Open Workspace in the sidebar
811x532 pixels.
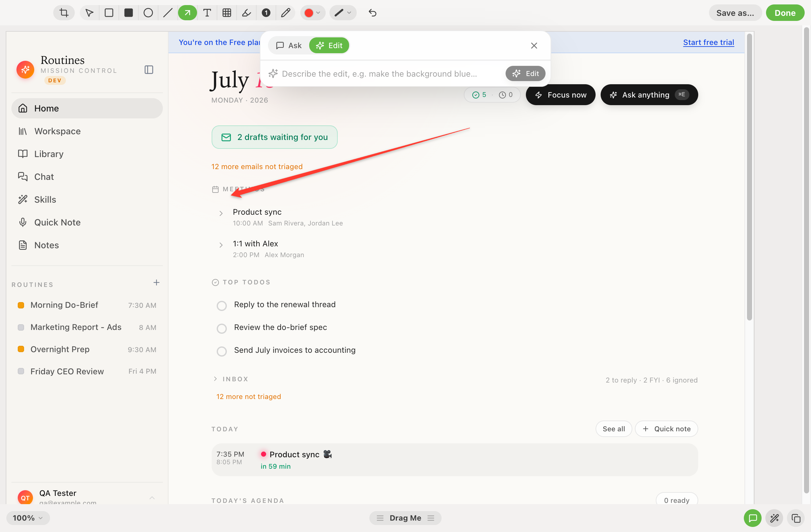coord(87,131)
